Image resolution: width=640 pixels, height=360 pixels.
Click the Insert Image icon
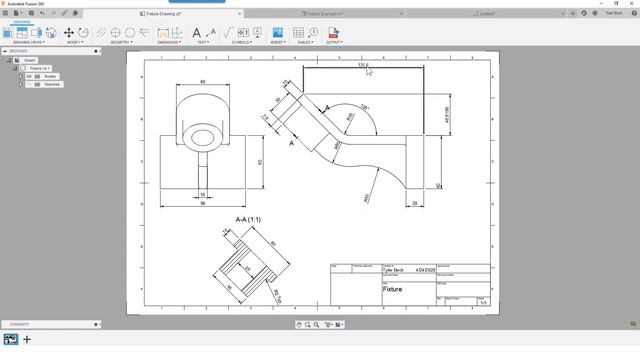[278, 33]
